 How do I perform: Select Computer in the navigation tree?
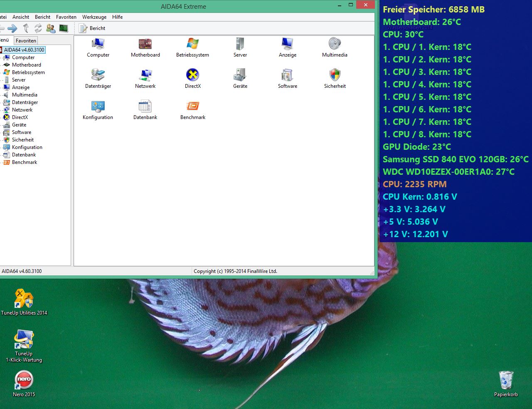(x=23, y=57)
